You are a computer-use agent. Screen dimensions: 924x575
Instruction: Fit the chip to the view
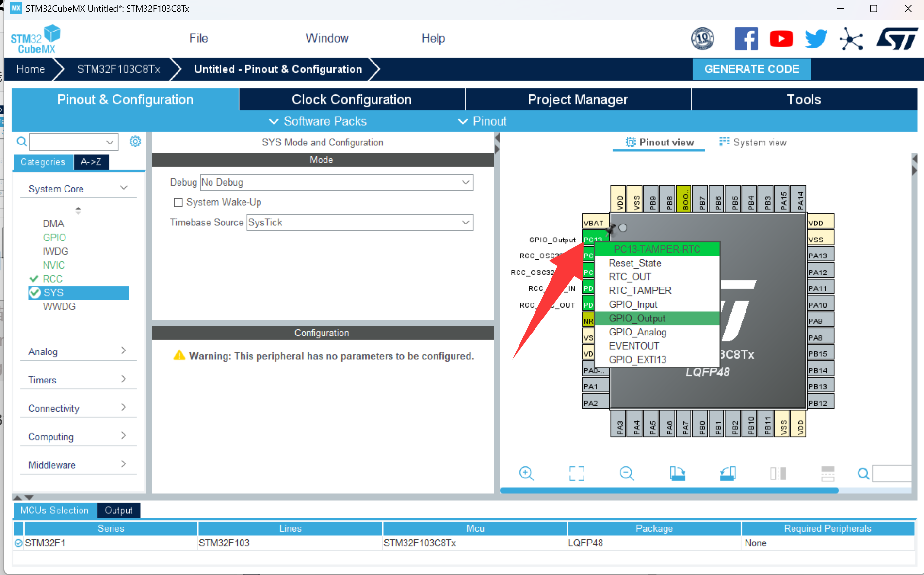pos(577,473)
